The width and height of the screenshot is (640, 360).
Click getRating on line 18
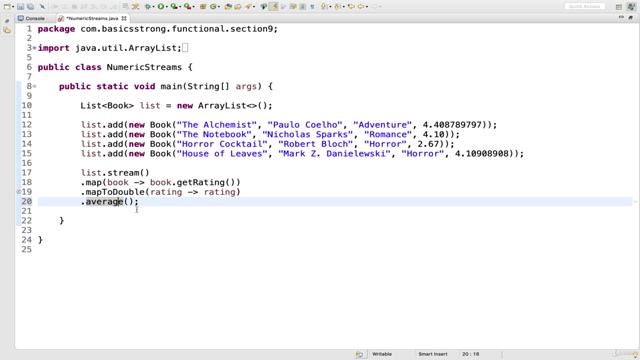point(200,182)
